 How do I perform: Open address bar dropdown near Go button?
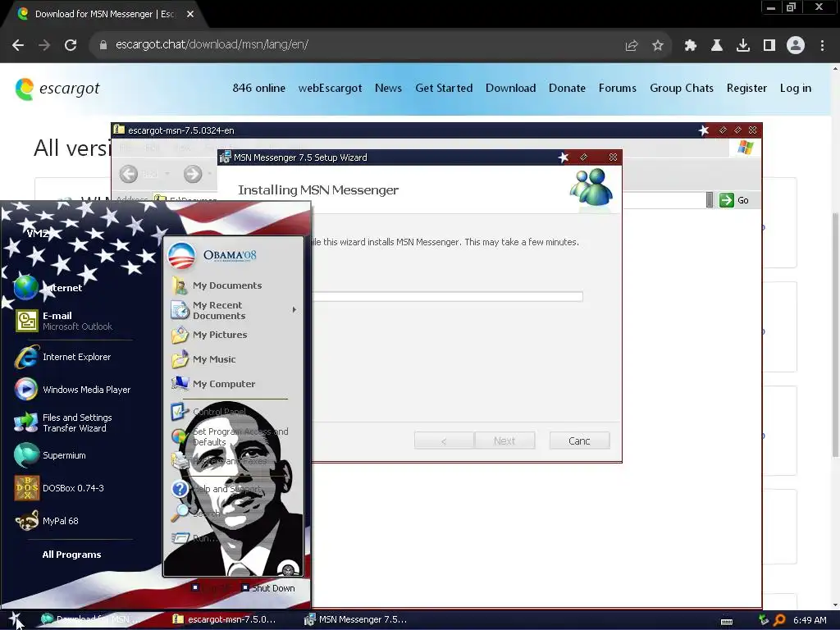[x=710, y=200]
